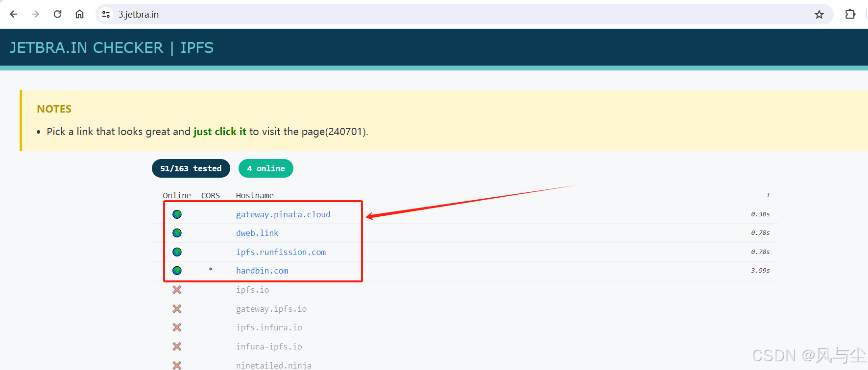Screen dimensions: 868x370
Task: Click the JETBRA.IN CHECKER | IPFS page title
Action: pos(112,47)
